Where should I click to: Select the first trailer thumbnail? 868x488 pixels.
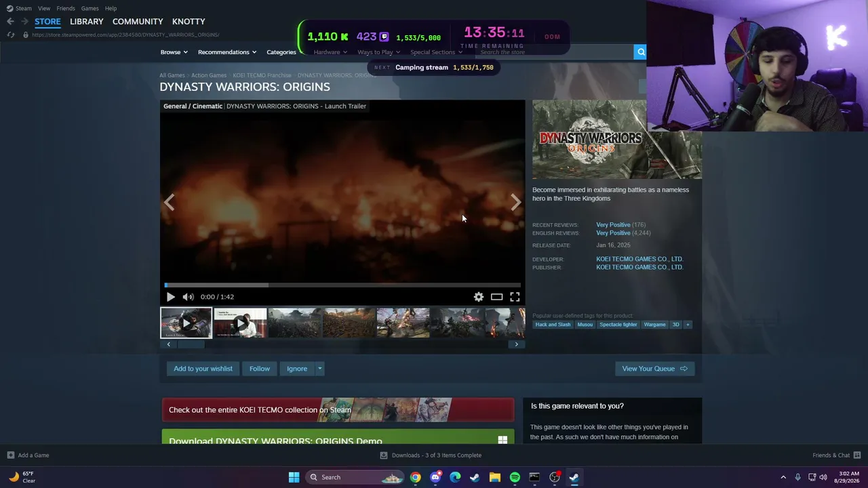[186, 323]
